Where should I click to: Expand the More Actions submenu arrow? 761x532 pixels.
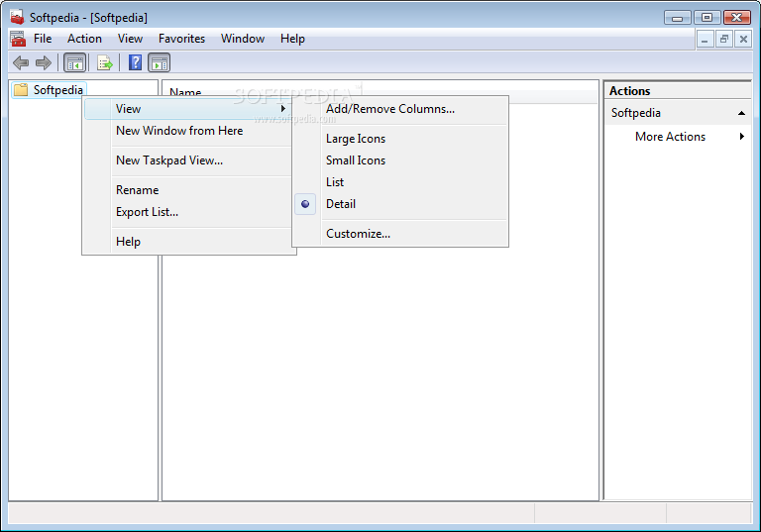741,137
